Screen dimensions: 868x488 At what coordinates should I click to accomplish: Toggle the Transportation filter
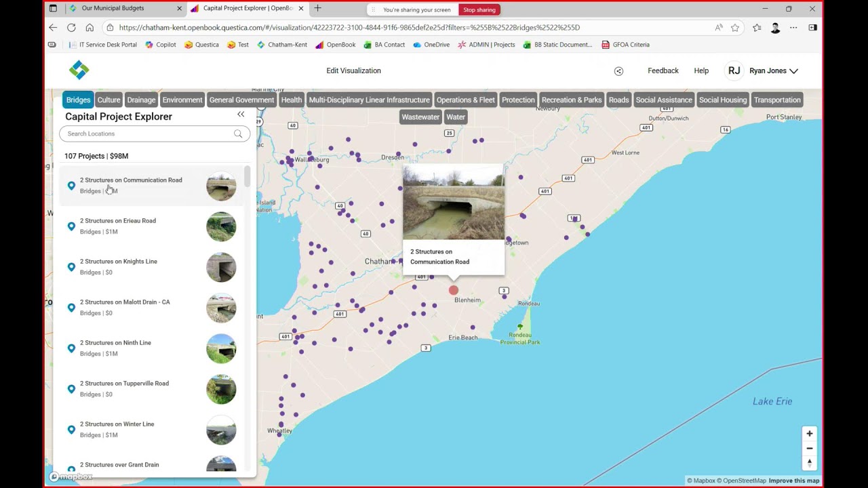point(777,100)
